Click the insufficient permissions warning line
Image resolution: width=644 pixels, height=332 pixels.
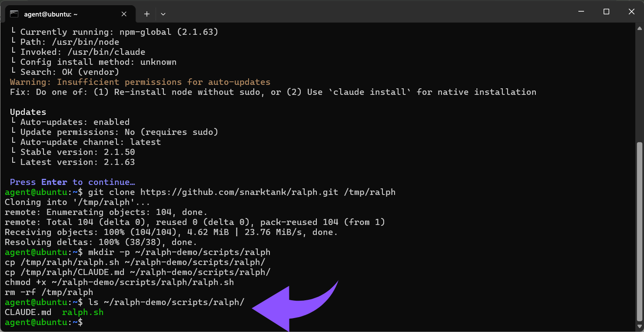click(140, 82)
